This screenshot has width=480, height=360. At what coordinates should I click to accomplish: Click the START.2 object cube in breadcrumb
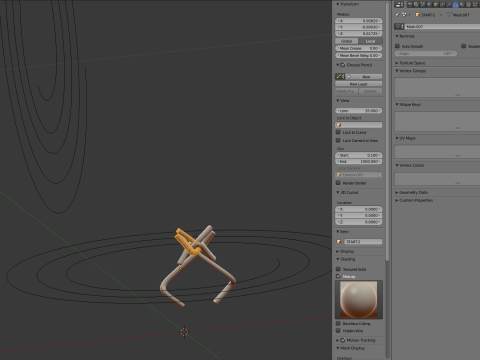(x=418, y=15)
